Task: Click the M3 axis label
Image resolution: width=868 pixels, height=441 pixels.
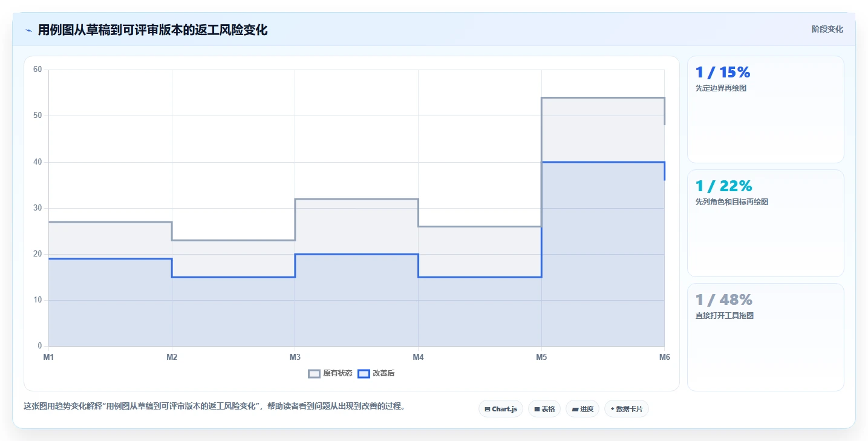Action: pos(295,357)
